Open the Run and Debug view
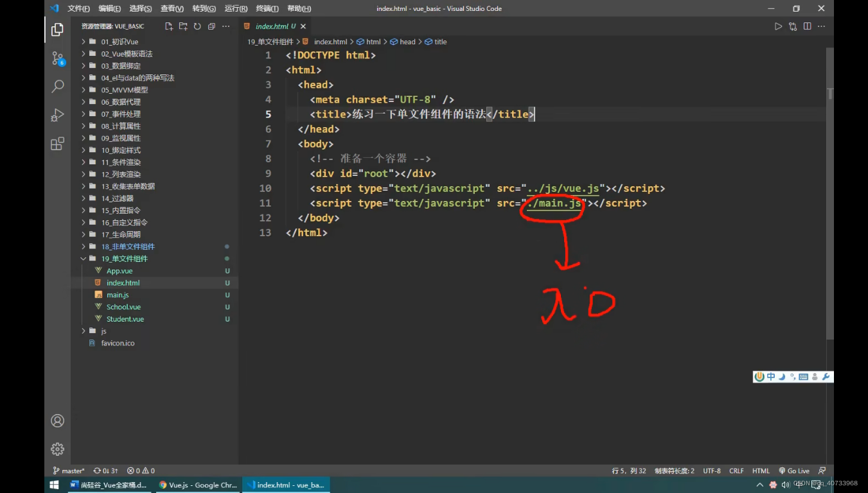868x493 pixels. [x=57, y=115]
